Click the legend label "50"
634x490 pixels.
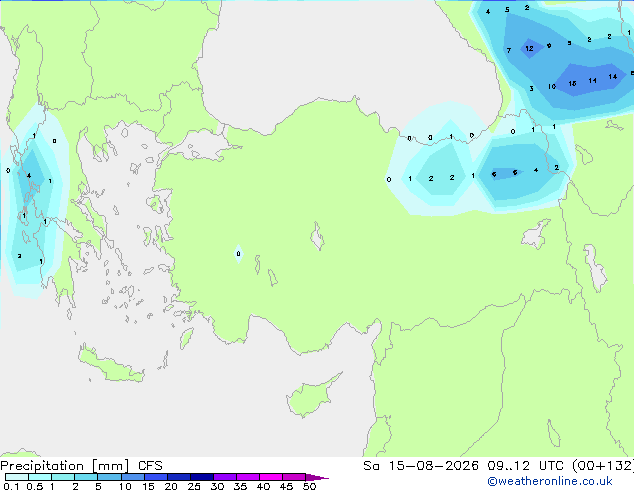[x=309, y=486]
